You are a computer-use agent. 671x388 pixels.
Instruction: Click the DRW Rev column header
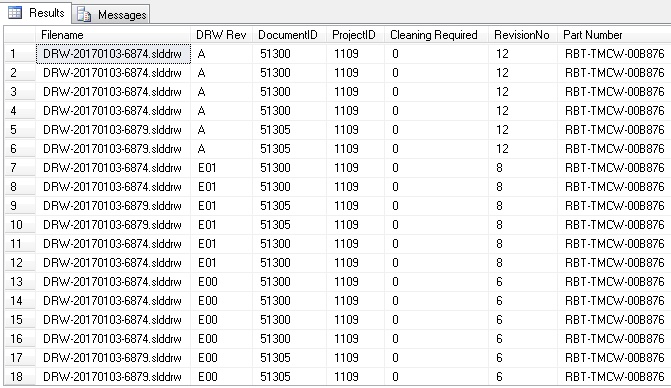221,35
